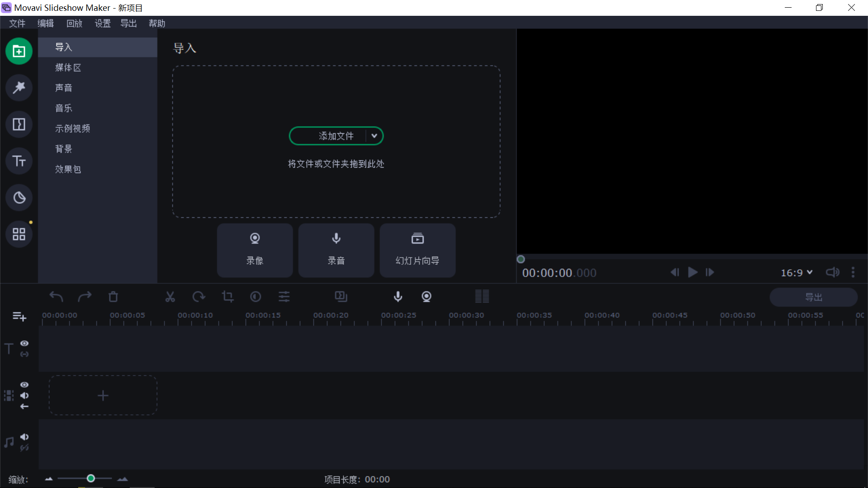The height and width of the screenshot is (488, 868).
Task: Click the 录音 record audio button
Action: [x=336, y=250]
